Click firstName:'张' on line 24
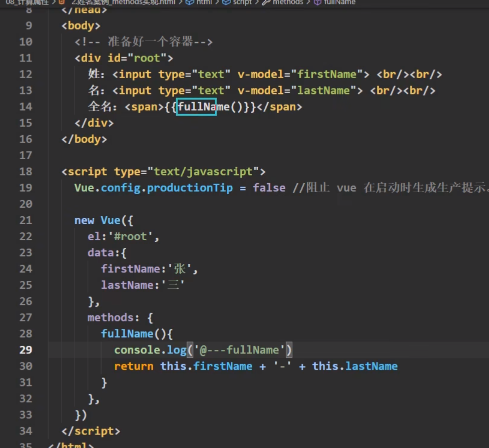The image size is (489, 448). coord(146,269)
